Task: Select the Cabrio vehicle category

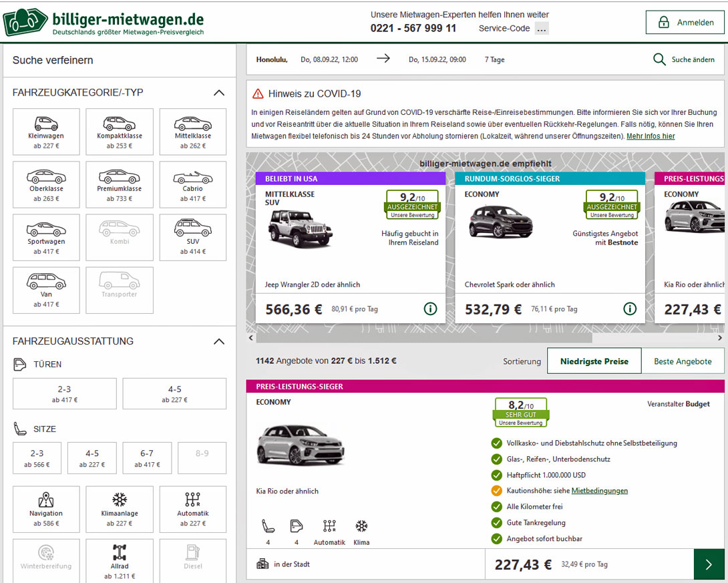Action: 192,185
